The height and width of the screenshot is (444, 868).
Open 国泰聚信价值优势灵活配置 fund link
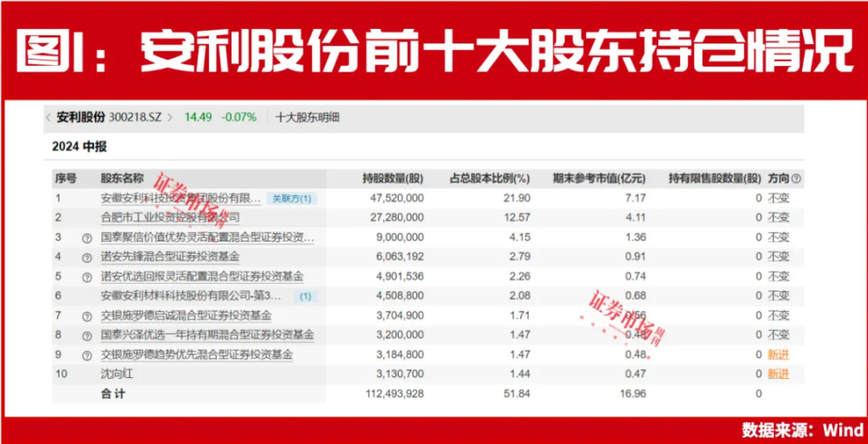(x=208, y=238)
